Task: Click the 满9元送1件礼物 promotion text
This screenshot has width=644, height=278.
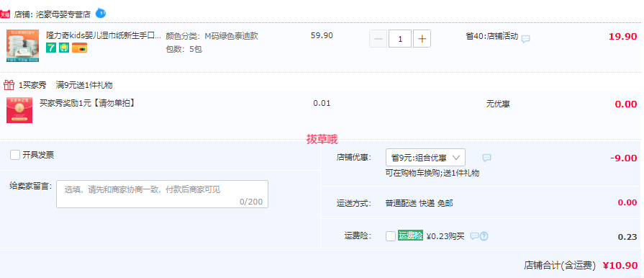Action: 84,85
